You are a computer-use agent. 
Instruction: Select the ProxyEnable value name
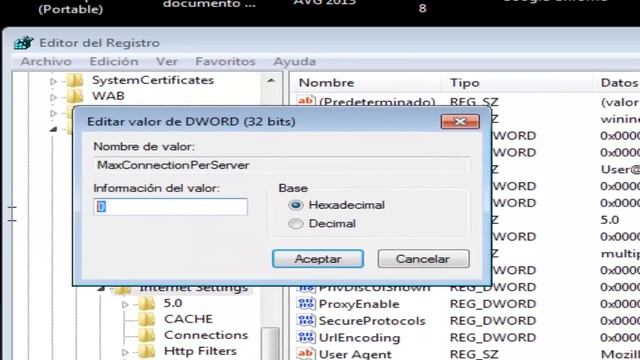click(x=359, y=304)
